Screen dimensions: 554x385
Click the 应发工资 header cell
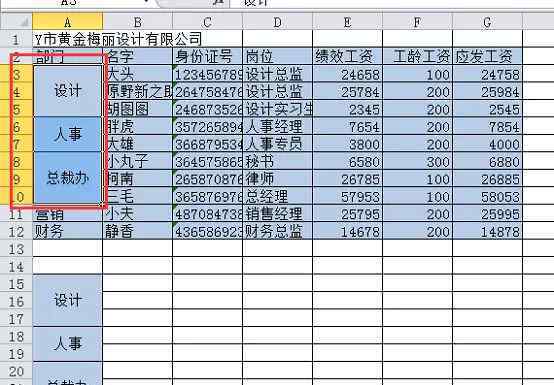pyautogui.click(x=487, y=57)
